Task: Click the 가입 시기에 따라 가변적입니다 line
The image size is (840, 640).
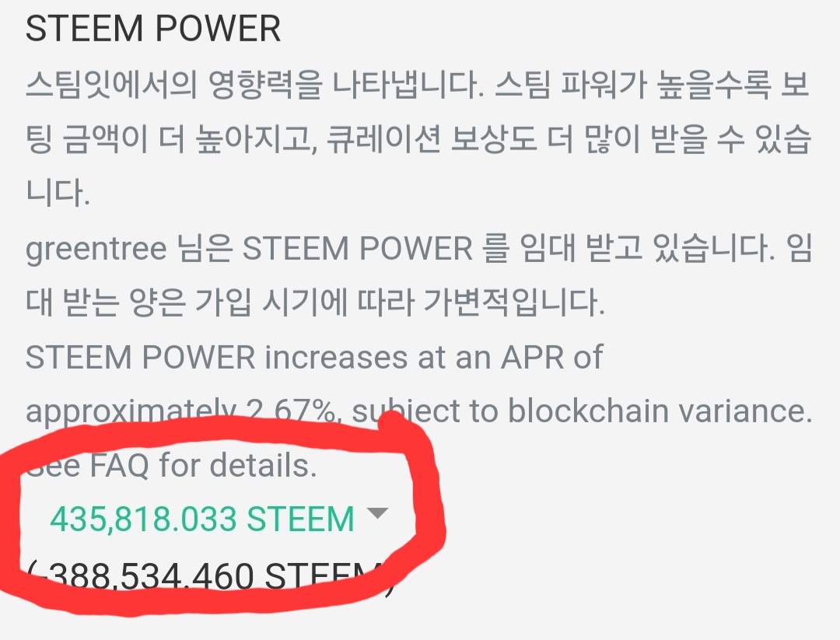Action: pyautogui.click(x=400, y=302)
